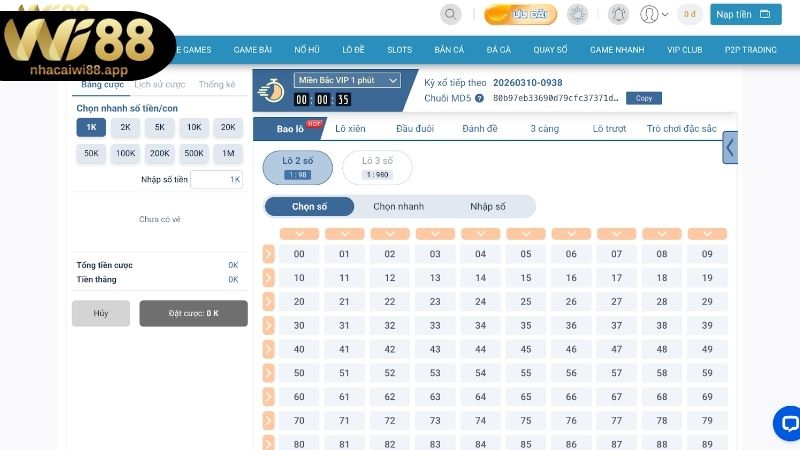Choose the 1K quick bet amount
The image size is (800, 450).
pos(91,127)
